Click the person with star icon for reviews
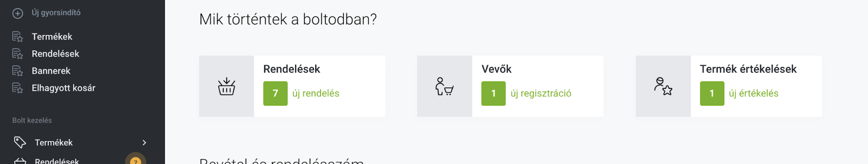 pos(663,86)
